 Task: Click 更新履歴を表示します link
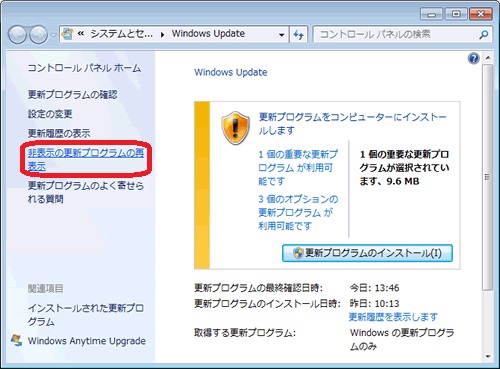pos(393,317)
